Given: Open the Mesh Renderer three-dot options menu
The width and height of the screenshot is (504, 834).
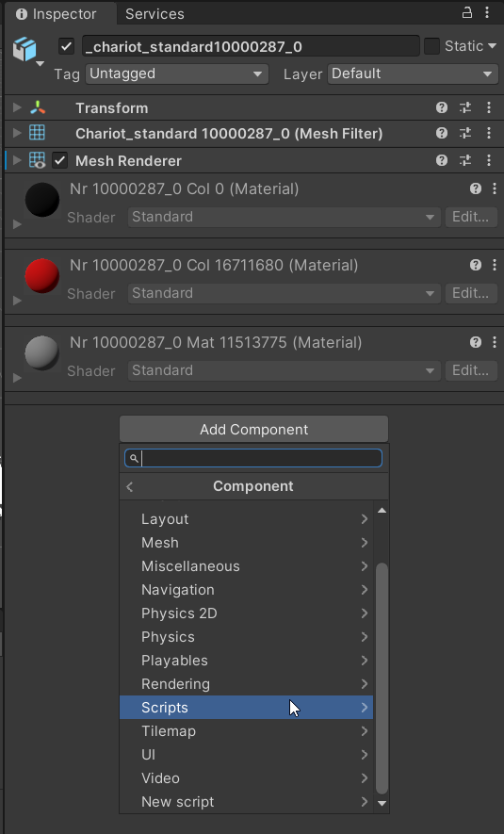Looking at the screenshot, I should click(x=489, y=160).
